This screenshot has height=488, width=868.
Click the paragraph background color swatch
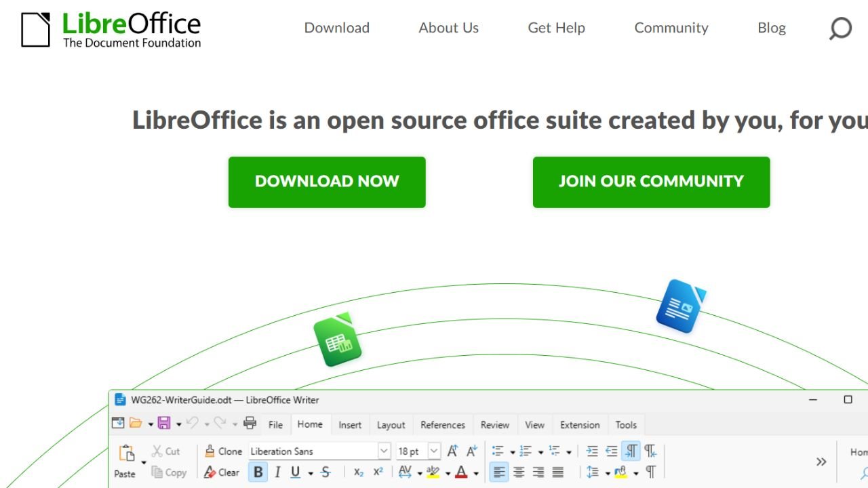(x=620, y=472)
